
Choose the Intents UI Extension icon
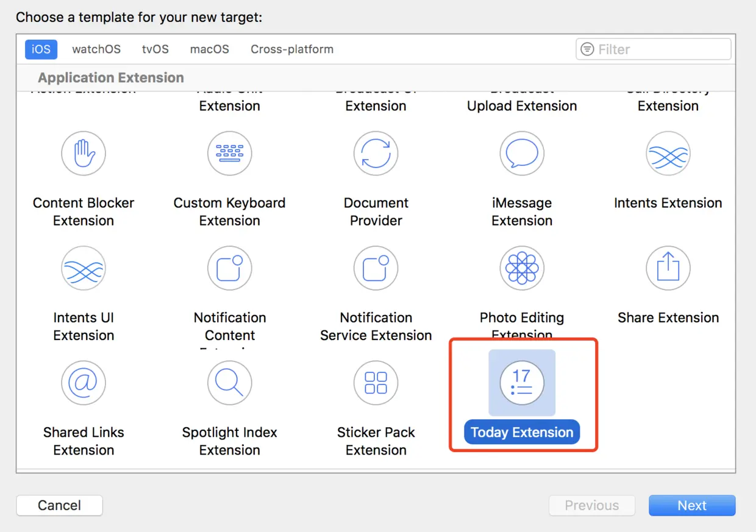84,268
